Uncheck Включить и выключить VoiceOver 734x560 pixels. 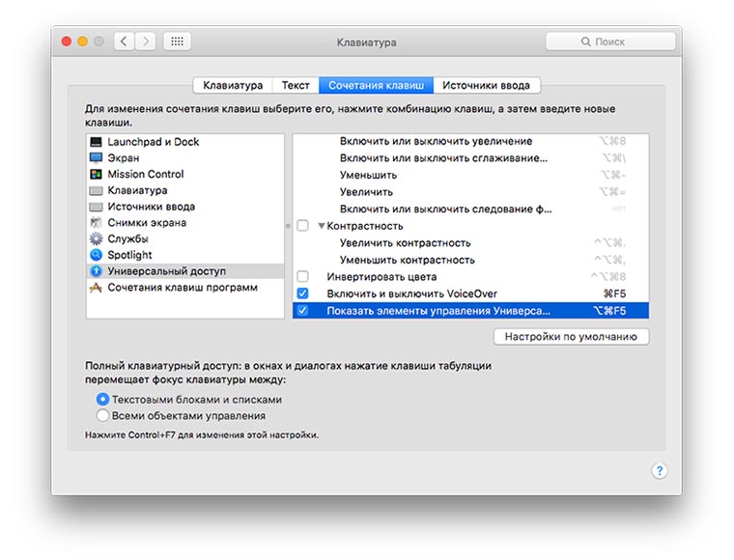tap(303, 294)
